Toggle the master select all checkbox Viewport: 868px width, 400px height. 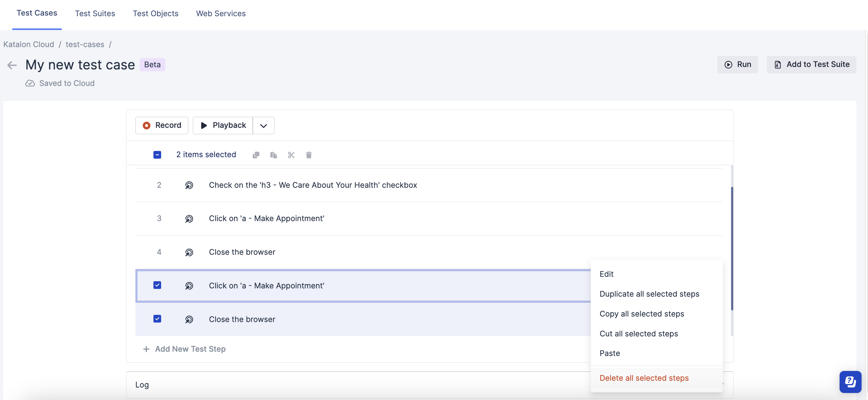158,154
